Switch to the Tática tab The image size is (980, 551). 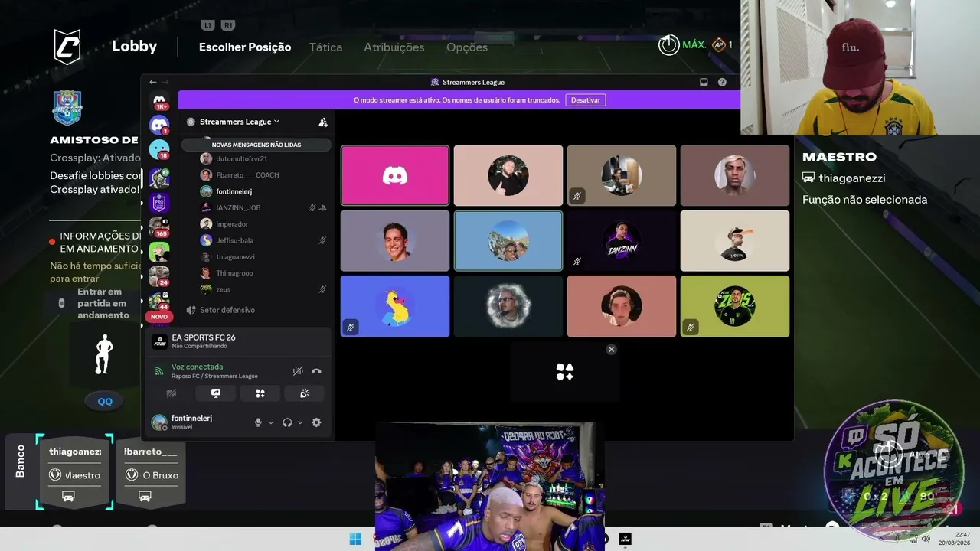pyautogui.click(x=325, y=47)
